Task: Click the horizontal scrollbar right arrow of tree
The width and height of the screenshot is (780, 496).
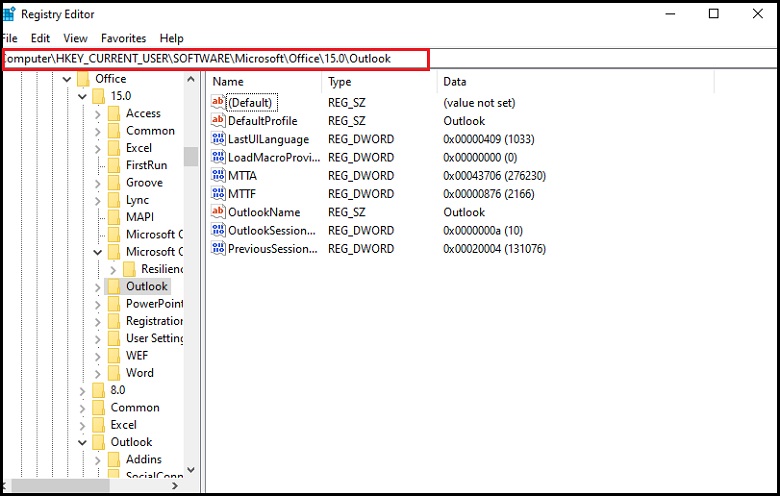Action: [x=175, y=486]
